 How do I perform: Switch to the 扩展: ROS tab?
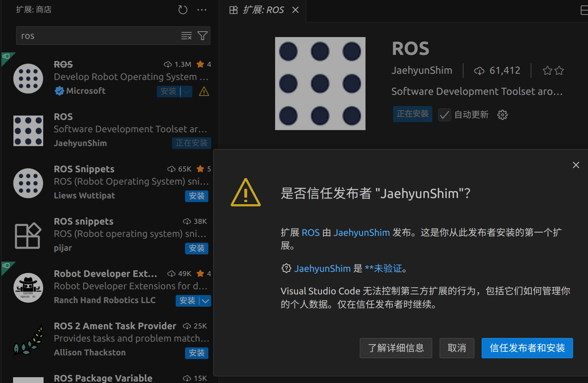[x=263, y=10]
